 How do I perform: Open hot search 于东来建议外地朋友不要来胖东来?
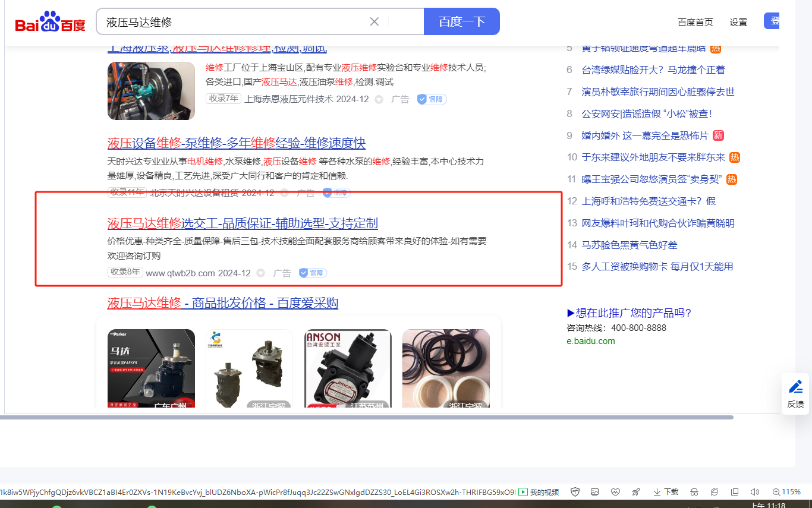point(653,157)
